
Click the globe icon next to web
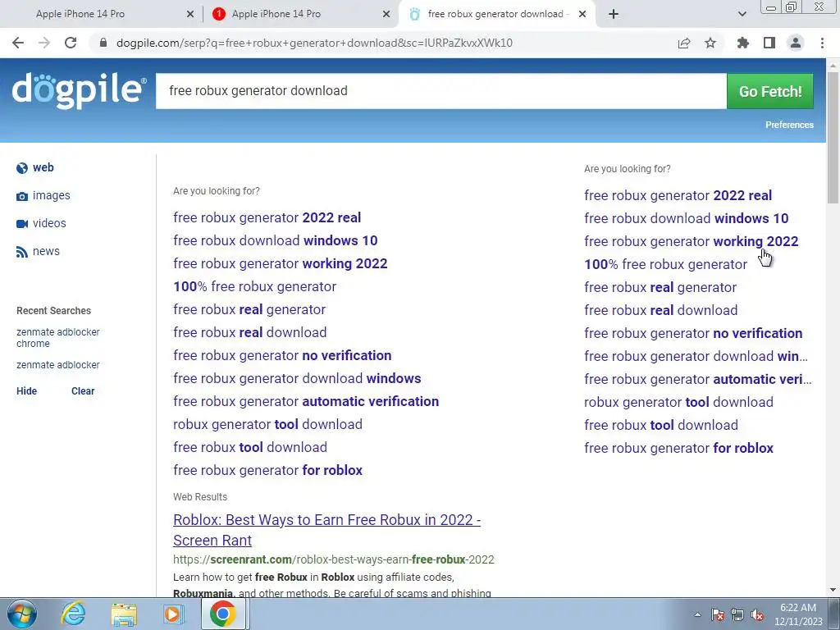pyautogui.click(x=22, y=168)
